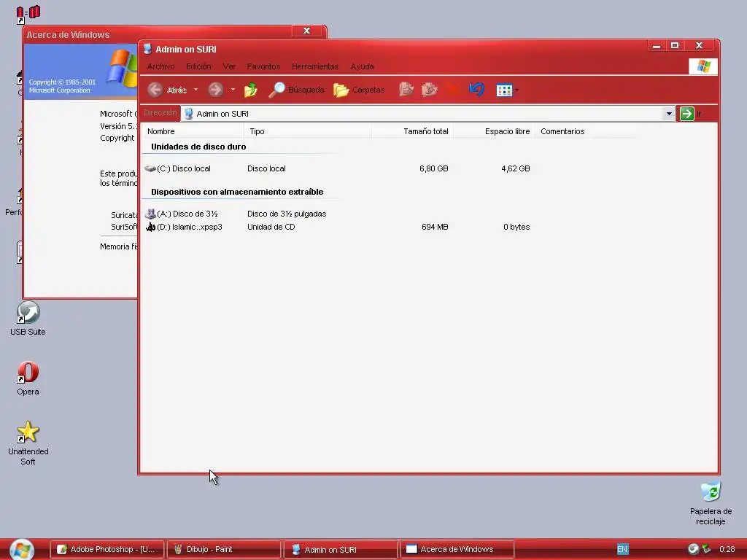747x560 pixels.
Task: Click the round tray icon beside clock
Action: click(693, 549)
